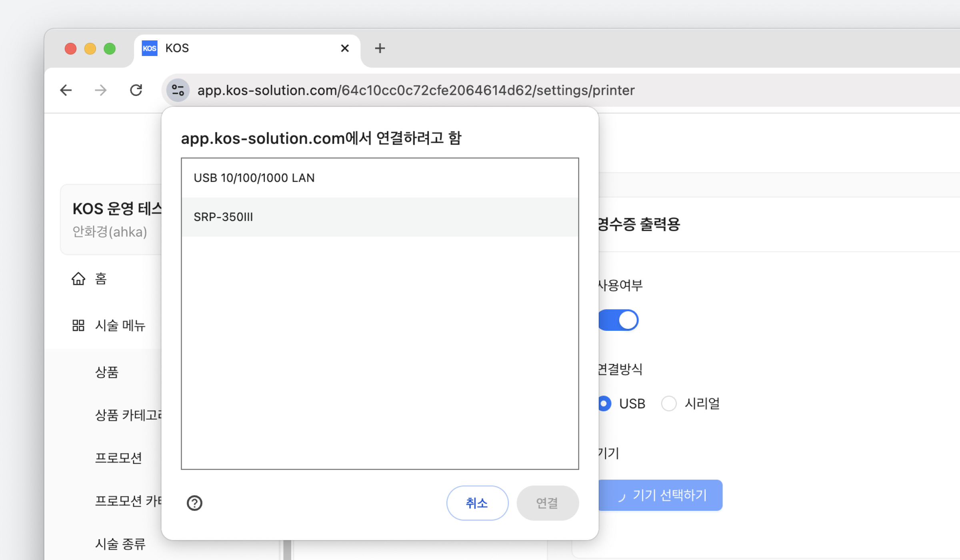Click the address bar URL field

pyautogui.click(x=416, y=90)
